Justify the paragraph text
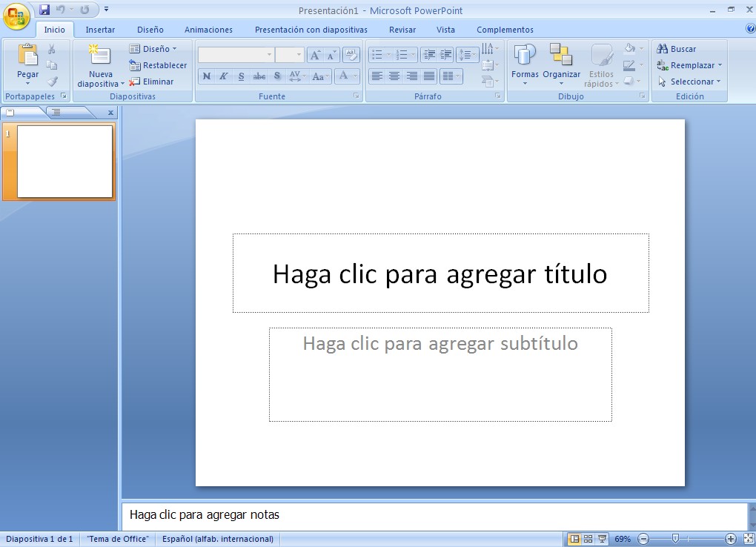This screenshot has width=756, height=547. point(429,76)
